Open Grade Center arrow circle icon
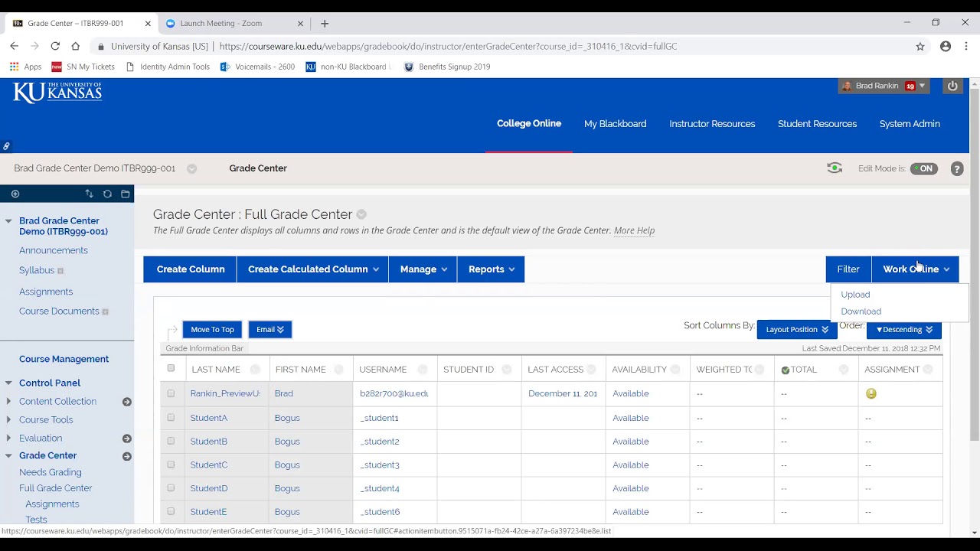 point(127,456)
